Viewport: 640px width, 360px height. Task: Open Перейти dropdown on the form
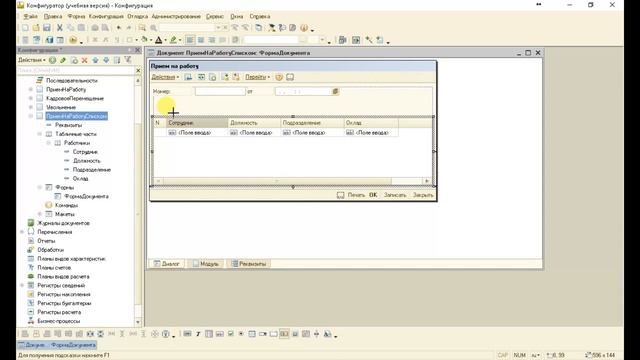point(257,77)
